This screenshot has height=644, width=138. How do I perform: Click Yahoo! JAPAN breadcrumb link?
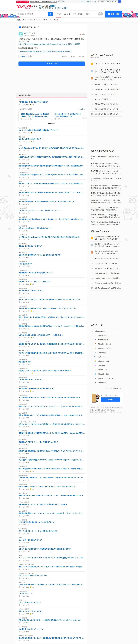click(x=42, y=20)
